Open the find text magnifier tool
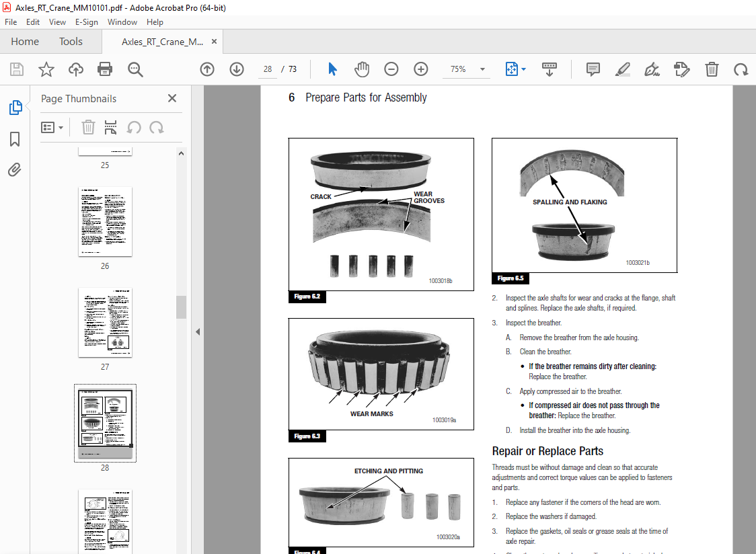 (135, 69)
